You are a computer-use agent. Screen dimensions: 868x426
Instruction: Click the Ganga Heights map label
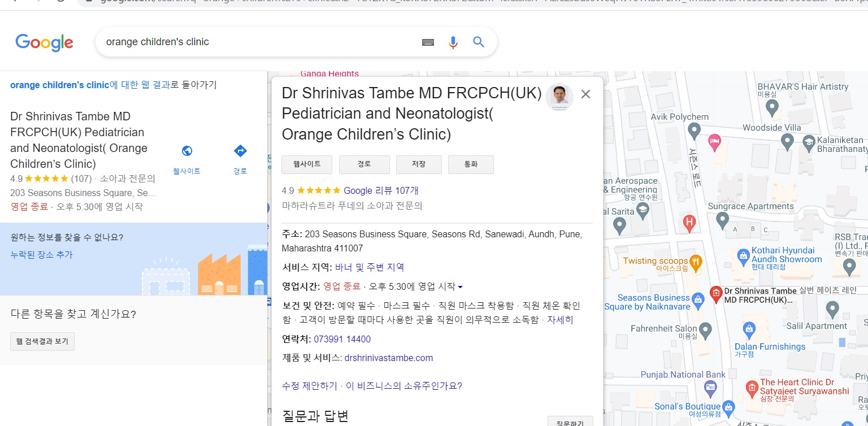[329, 73]
